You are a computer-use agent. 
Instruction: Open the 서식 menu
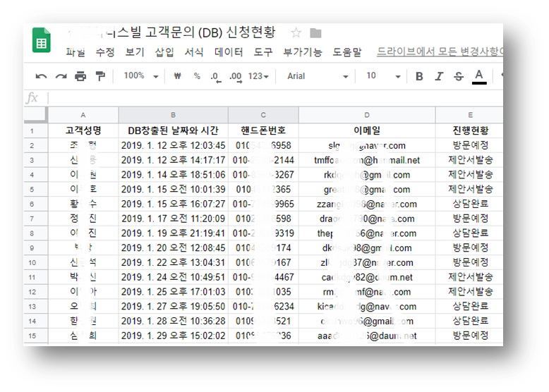pos(194,52)
